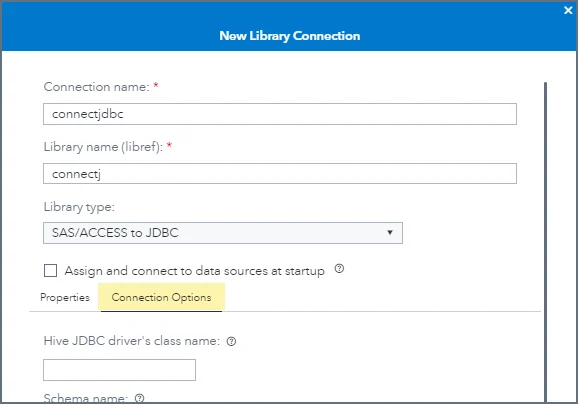The image size is (578, 404).
Task: Click the 'Library type:' label
Action: (x=79, y=207)
